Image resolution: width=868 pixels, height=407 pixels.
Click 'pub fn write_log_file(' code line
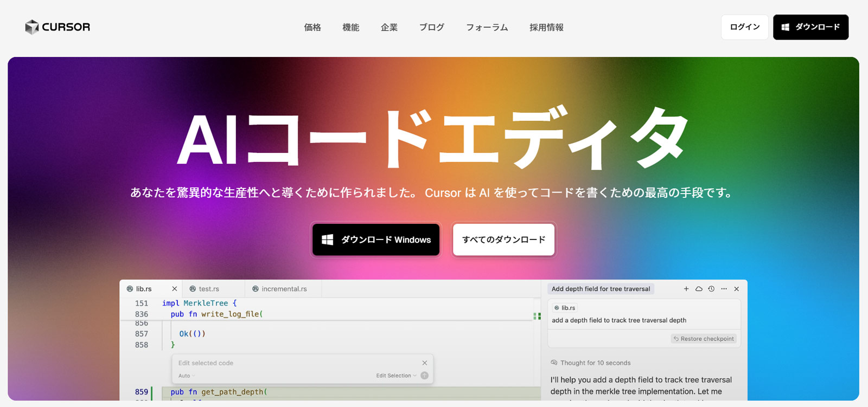(x=216, y=314)
